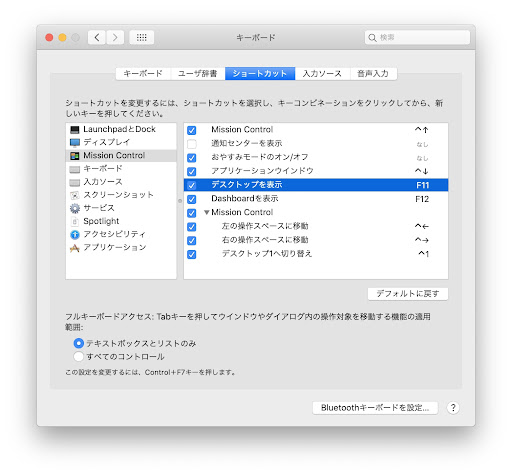Screen dimensions: 512x475
Task: Click the LaunchpadとDock icon
Action: coord(75,129)
